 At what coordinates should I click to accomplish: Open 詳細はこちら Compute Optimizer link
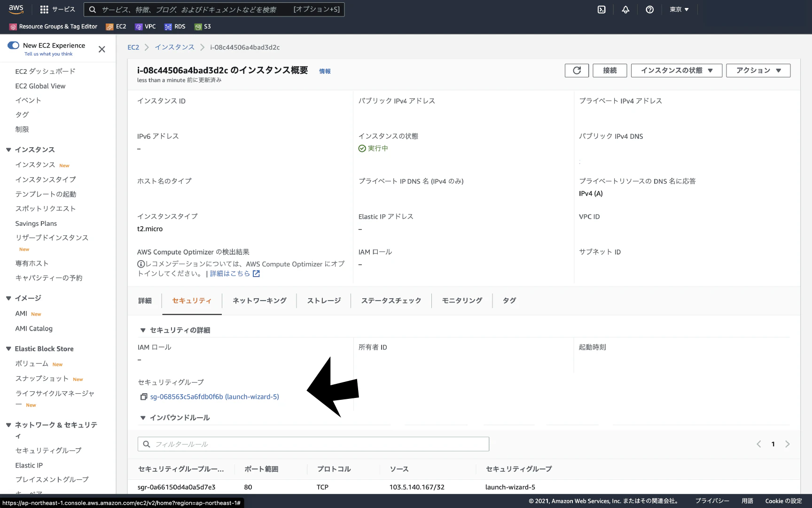pyautogui.click(x=234, y=274)
